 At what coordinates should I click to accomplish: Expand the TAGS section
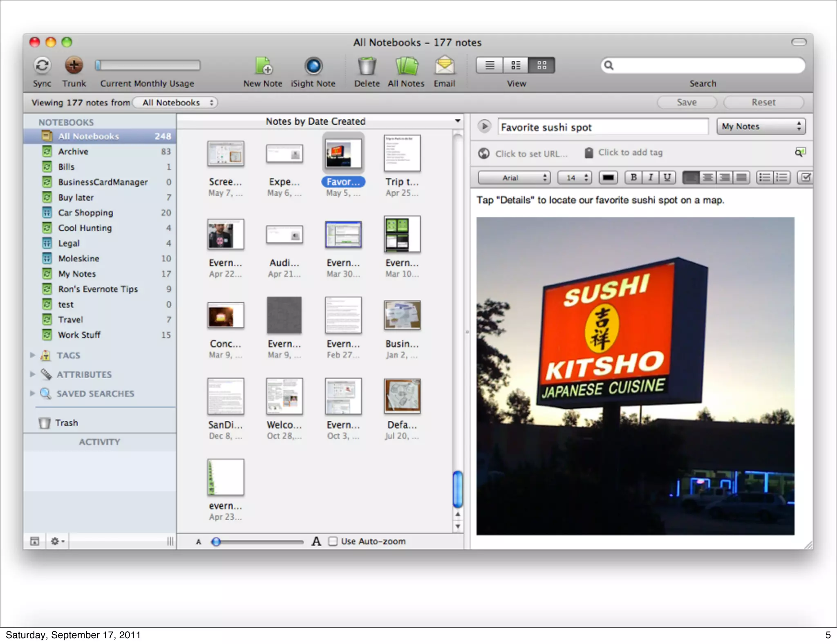coord(32,355)
